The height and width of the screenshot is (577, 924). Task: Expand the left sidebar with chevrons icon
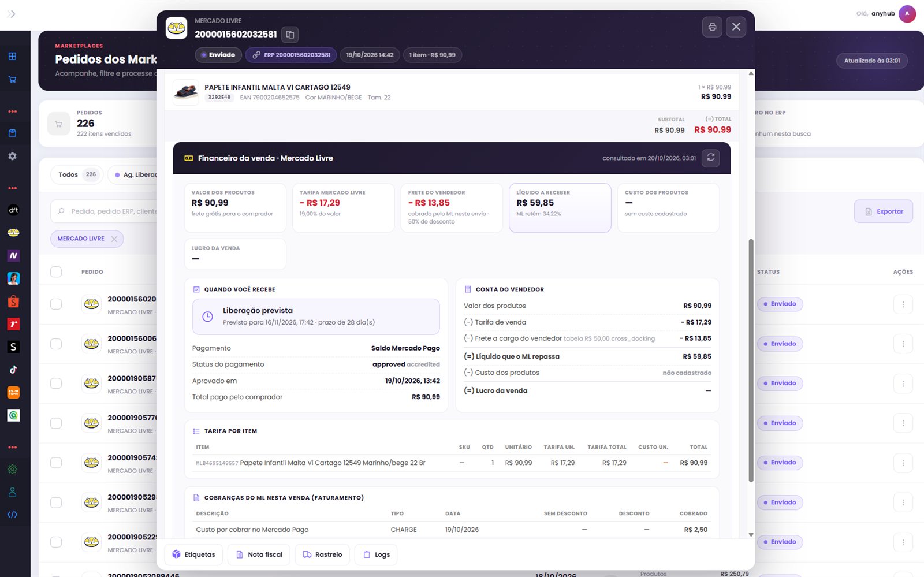(x=11, y=14)
